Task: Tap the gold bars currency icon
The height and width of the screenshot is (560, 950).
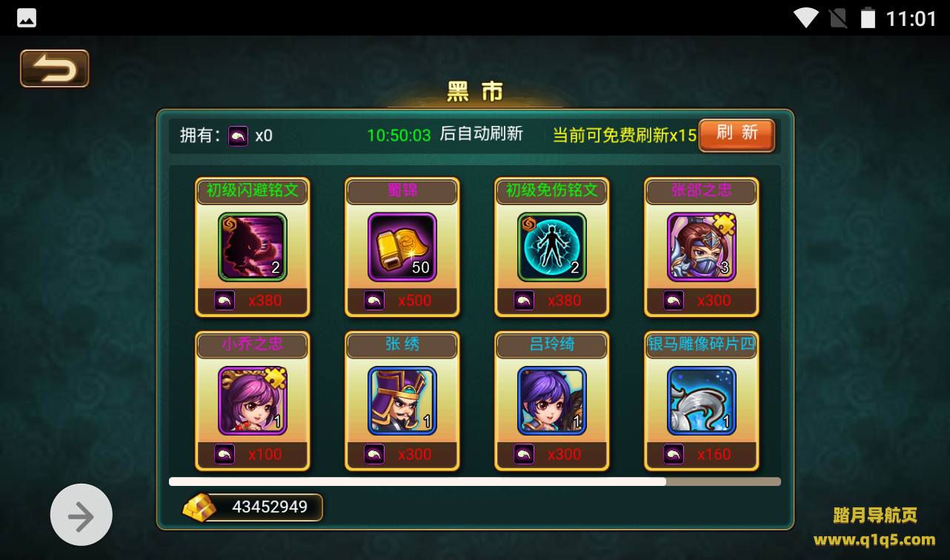Action: pos(199,507)
